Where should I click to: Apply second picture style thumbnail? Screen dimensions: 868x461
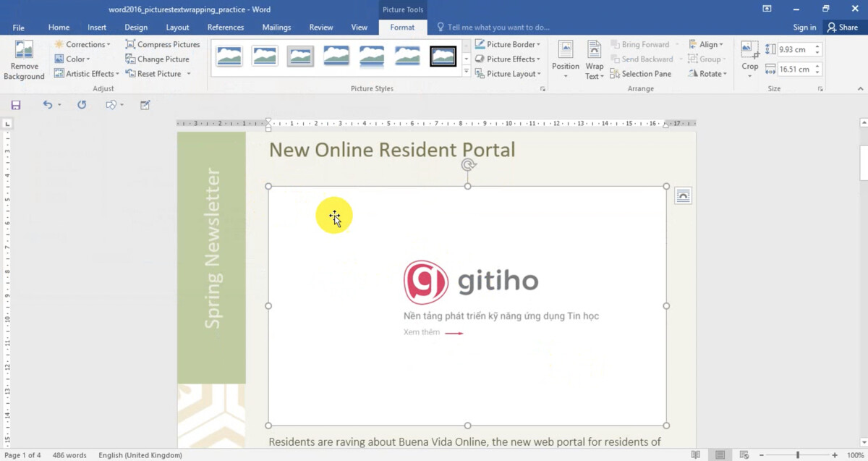pyautogui.click(x=265, y=56)
